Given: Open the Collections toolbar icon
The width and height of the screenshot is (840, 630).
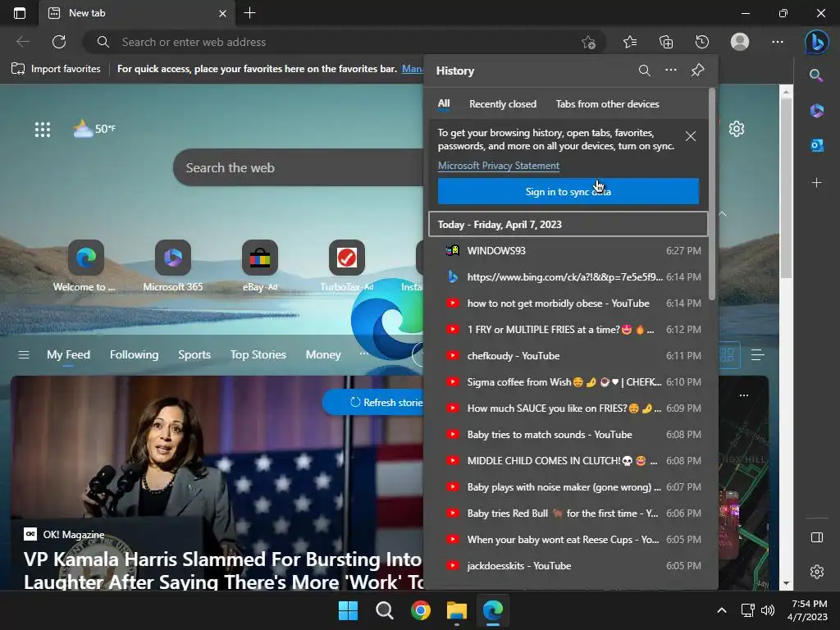Looking at the screenshot, I should [x=666, y=42].
